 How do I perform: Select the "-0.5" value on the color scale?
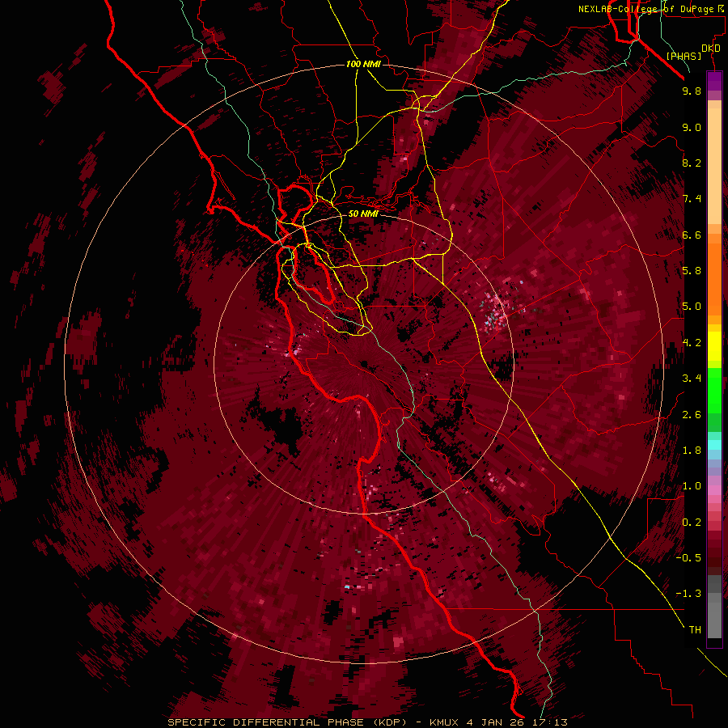[688, 558]
